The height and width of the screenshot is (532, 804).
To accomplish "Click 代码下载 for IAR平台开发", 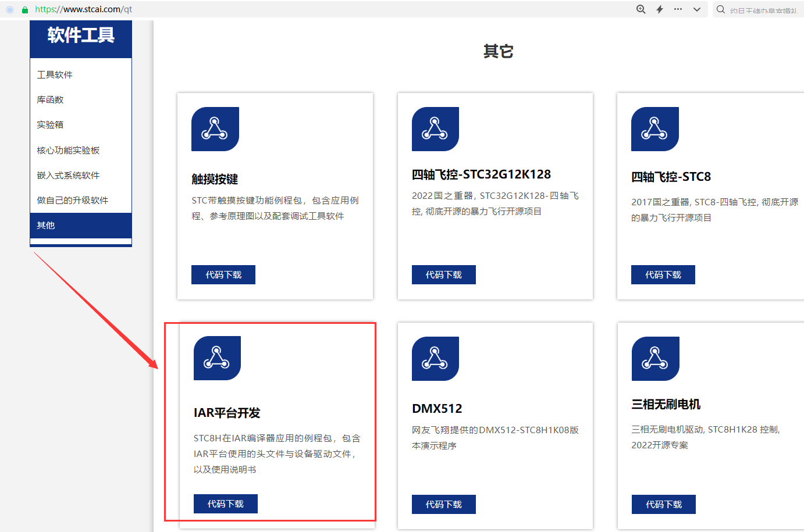I will (x=226, y=504).
